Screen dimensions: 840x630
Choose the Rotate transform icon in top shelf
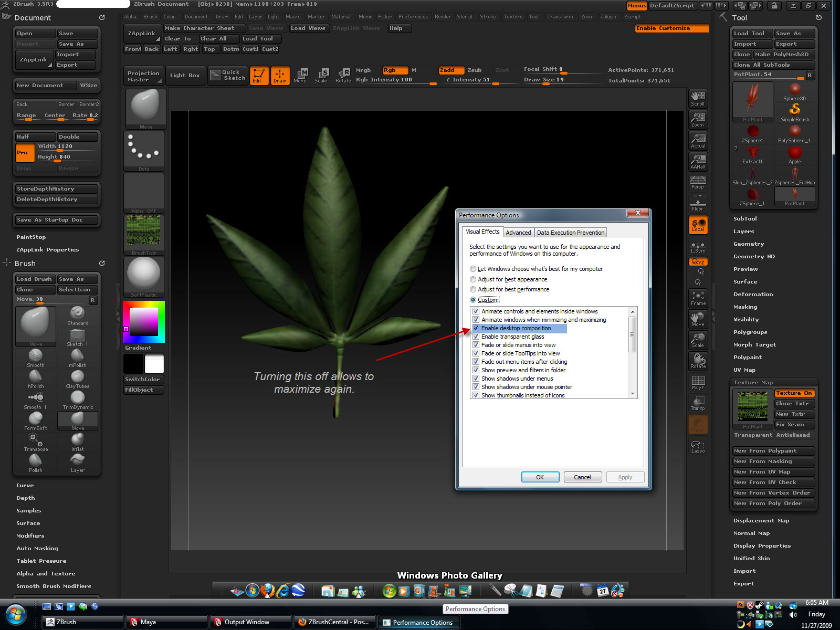pyautogui.click(x=343, y=75)
